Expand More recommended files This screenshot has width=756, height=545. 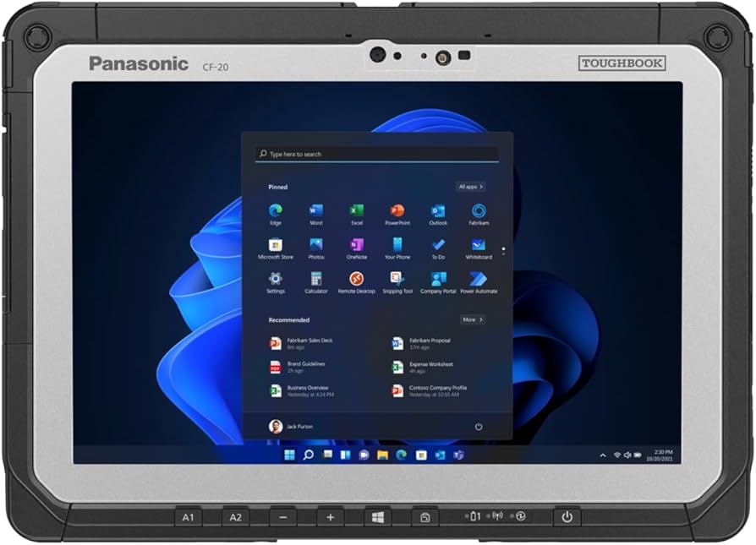pos(472,320)
